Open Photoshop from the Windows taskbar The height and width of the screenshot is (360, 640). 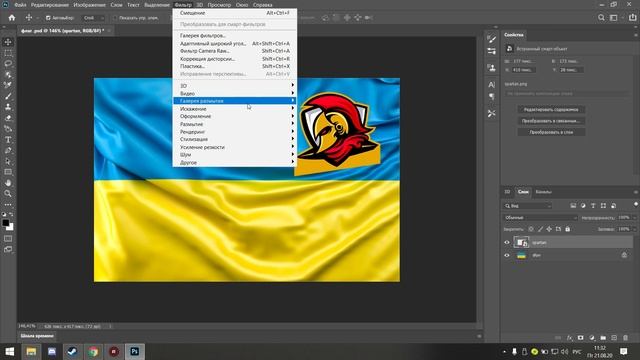pos(135,351)
